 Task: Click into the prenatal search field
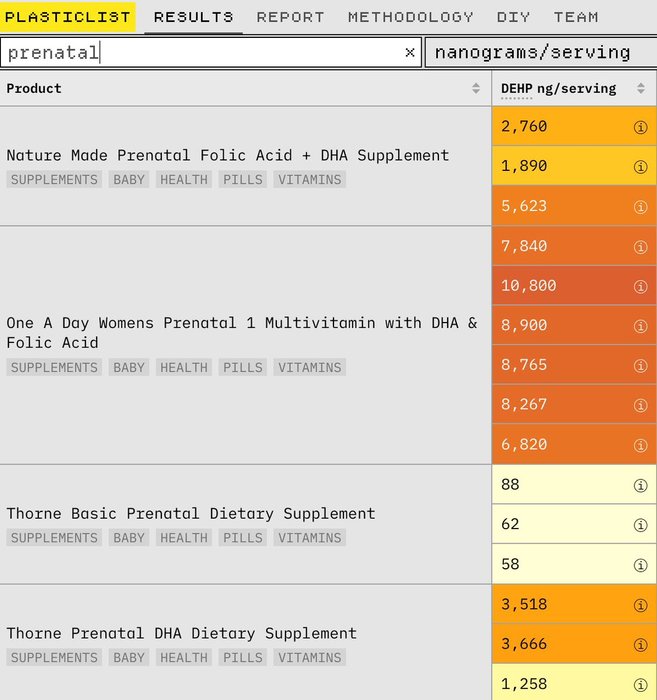click(x=200, y=53)
